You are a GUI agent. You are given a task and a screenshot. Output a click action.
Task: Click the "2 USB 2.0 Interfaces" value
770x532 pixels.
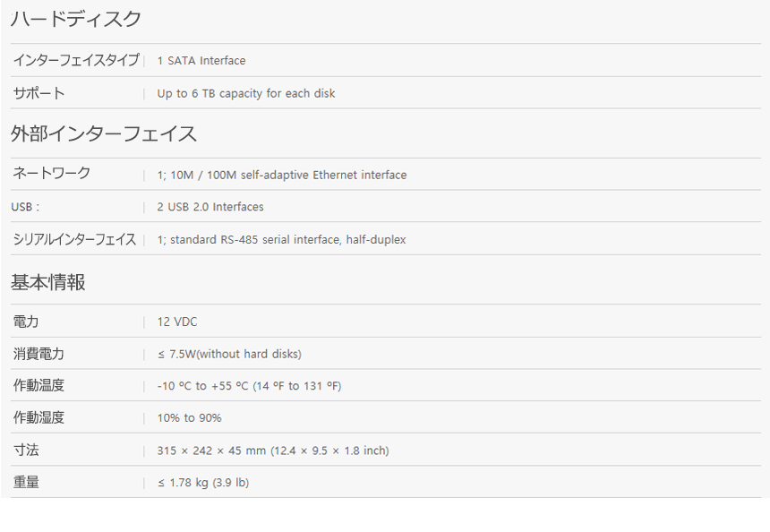(x=210, y=207)
